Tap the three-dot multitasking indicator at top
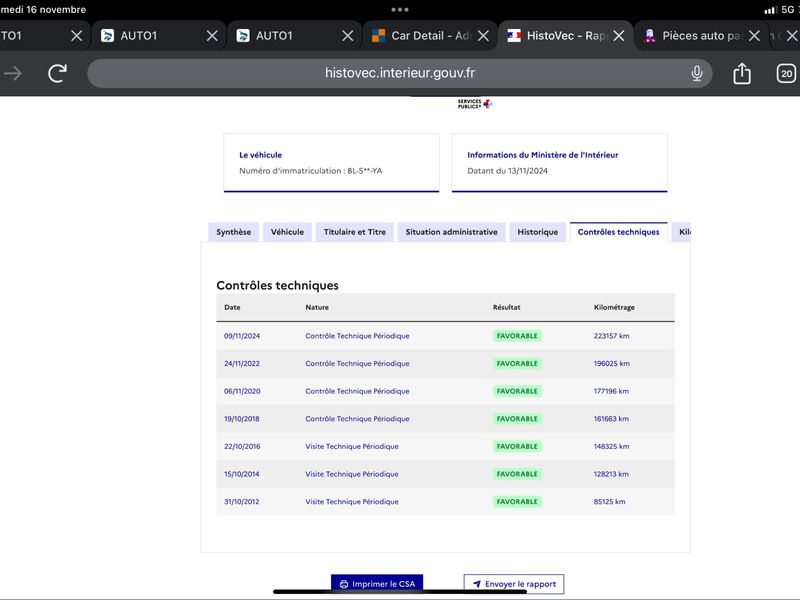This screenshot has width=800, height=600. click(399, 9)
